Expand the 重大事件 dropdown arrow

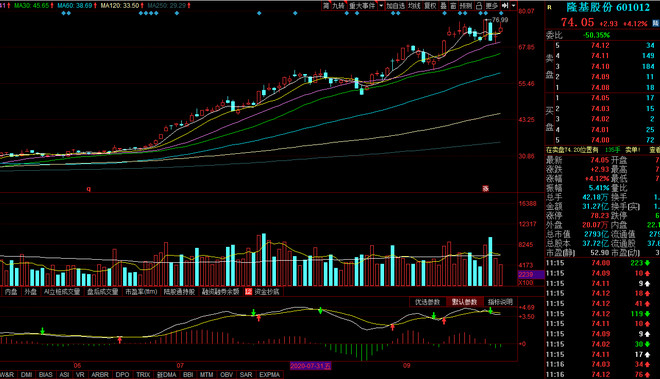pyautogui.click(x=381, y=5)
